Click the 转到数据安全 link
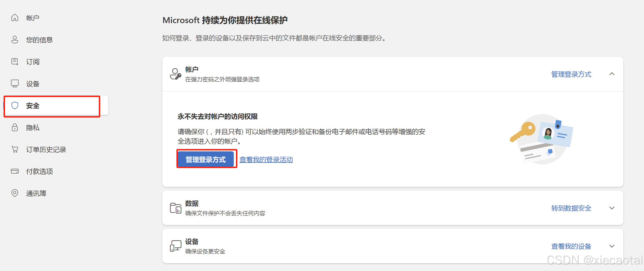Screen dimensions: 644x271 pos(571,208)
